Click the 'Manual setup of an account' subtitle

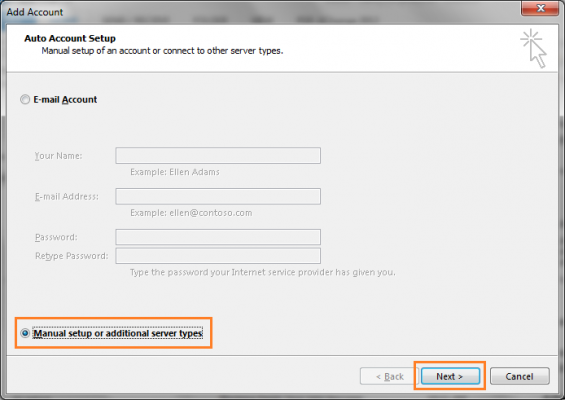(162, 51)
